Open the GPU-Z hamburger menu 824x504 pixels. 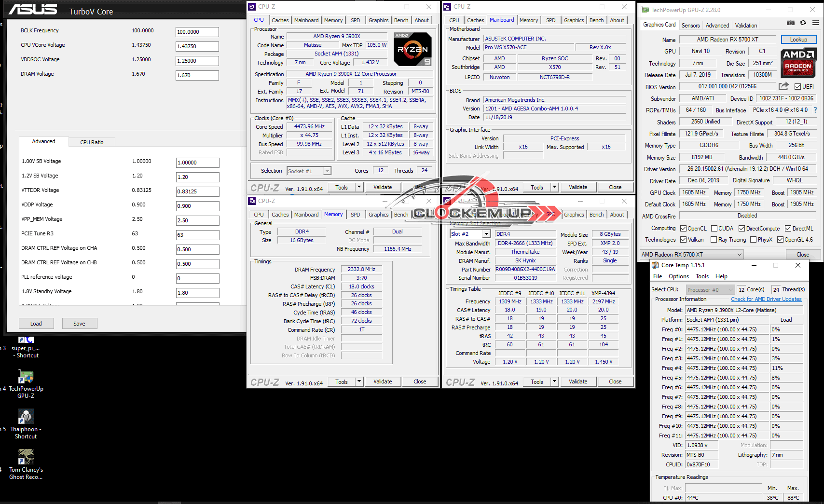pyautogui.click(x=815, y=23)
